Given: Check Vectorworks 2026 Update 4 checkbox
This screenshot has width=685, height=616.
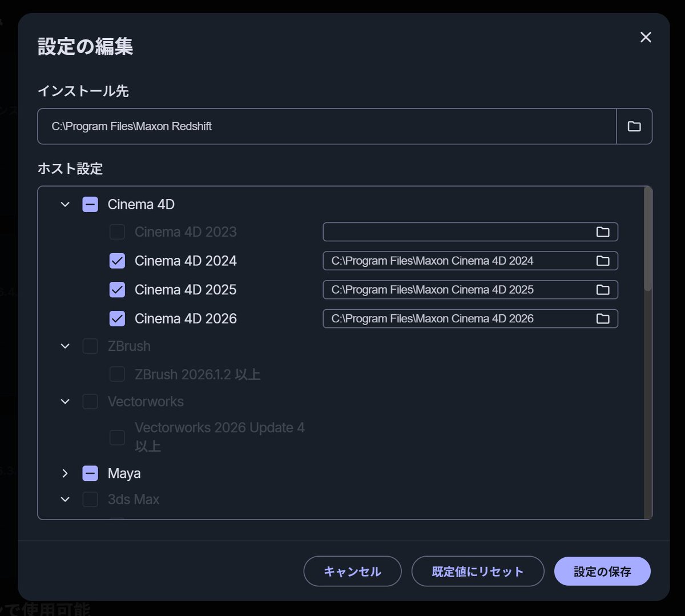Looking at the screenshot, I should point(117,437).
